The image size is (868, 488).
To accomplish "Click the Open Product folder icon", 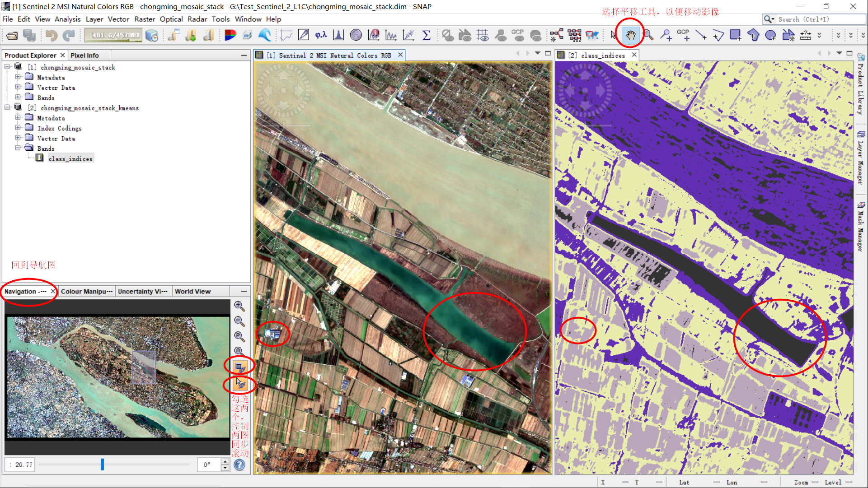I will 12,35.
